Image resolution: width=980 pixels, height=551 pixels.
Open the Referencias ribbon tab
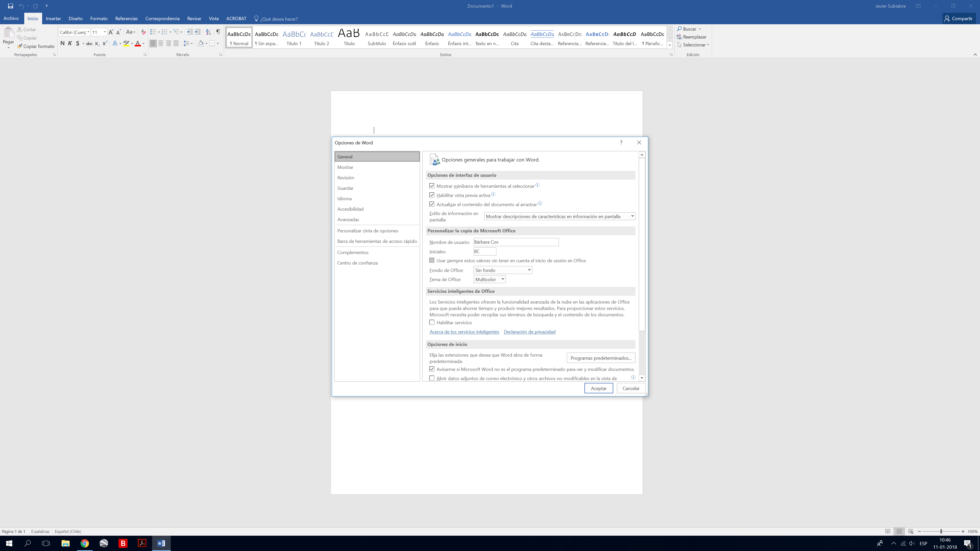coord(126,19)
